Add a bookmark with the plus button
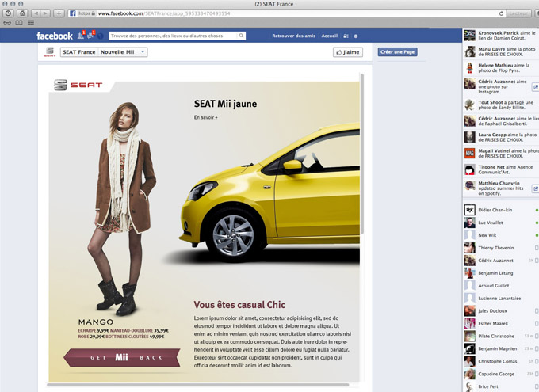 coord(59,13)
